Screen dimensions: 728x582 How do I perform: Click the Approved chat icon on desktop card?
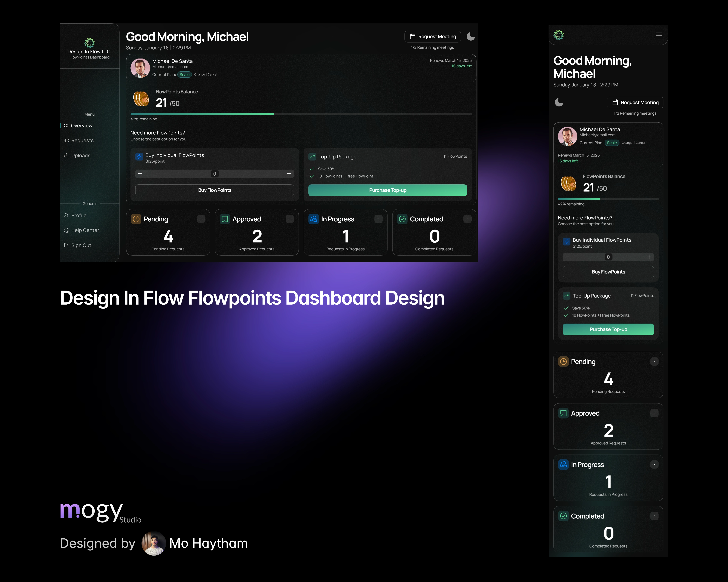(x=225, y=219)
